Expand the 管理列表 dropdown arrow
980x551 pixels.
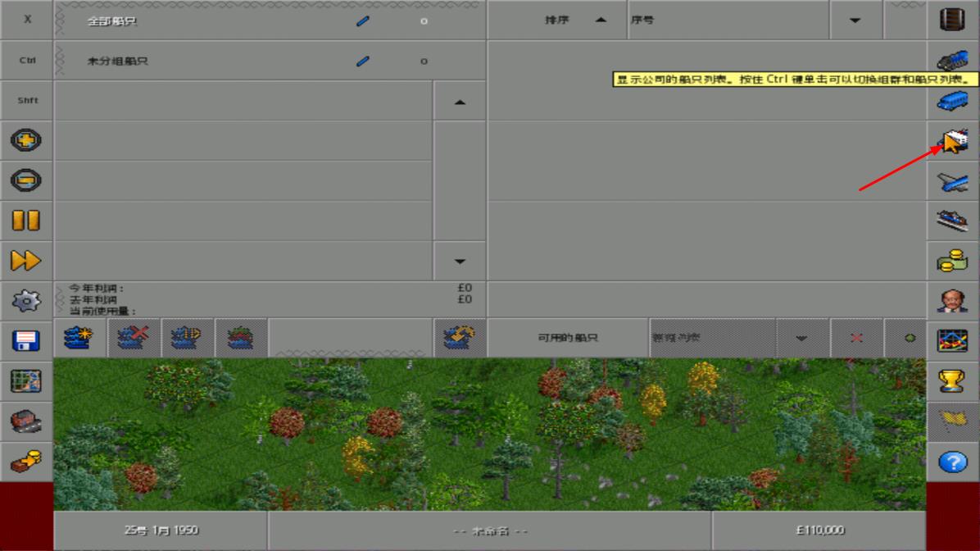point(801,338)
